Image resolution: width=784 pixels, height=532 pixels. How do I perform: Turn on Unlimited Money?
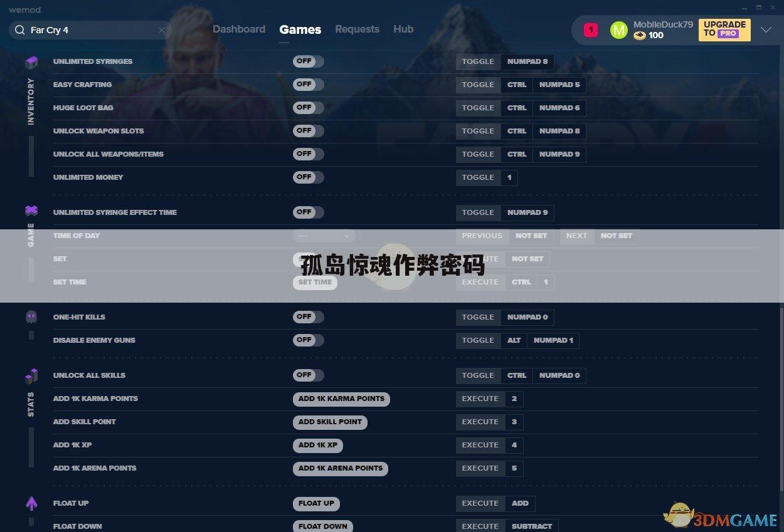pos(308,177)
